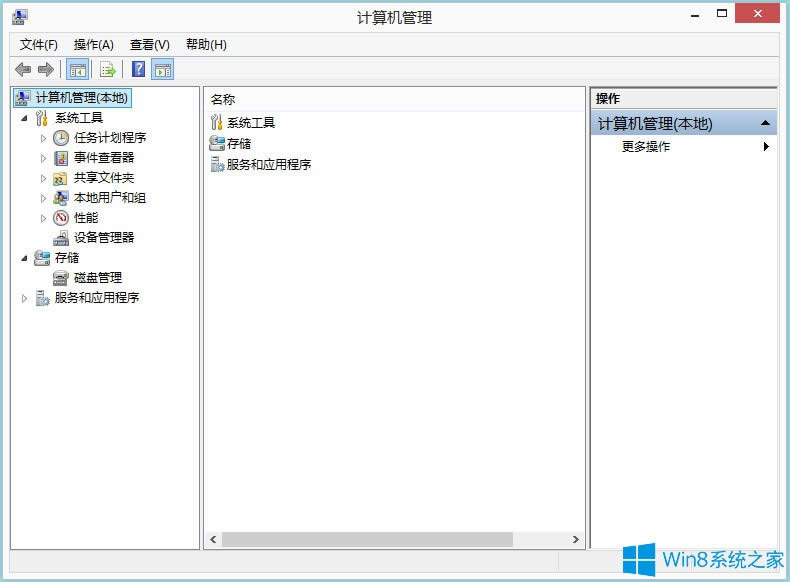Open 磁盘管理 in the tree
Viewport: 790px width, 582px height.
pos(97,277)
